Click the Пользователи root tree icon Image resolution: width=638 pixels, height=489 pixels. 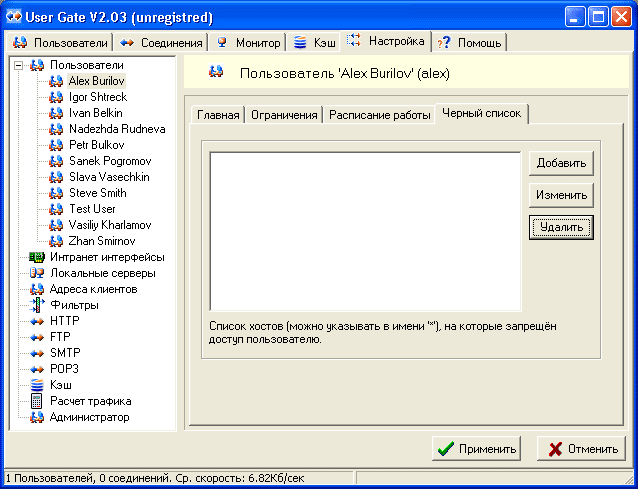coord(37,65)
